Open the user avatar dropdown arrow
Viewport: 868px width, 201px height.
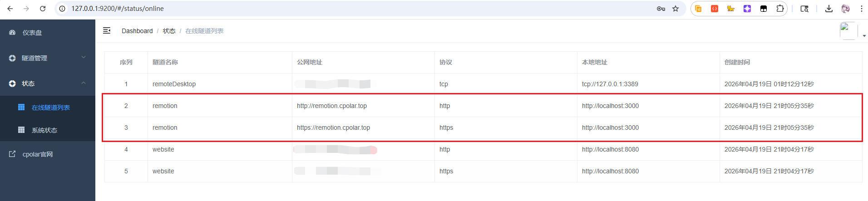click(864, 36)
